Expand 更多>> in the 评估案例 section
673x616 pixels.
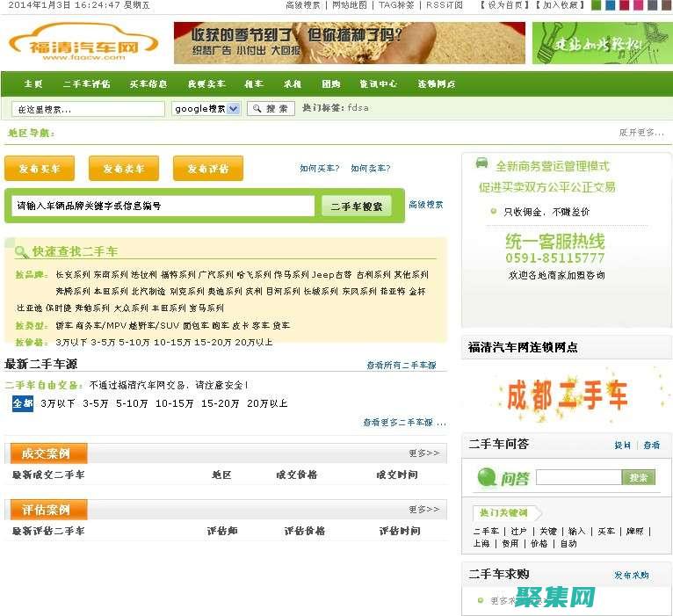(423, 510)
